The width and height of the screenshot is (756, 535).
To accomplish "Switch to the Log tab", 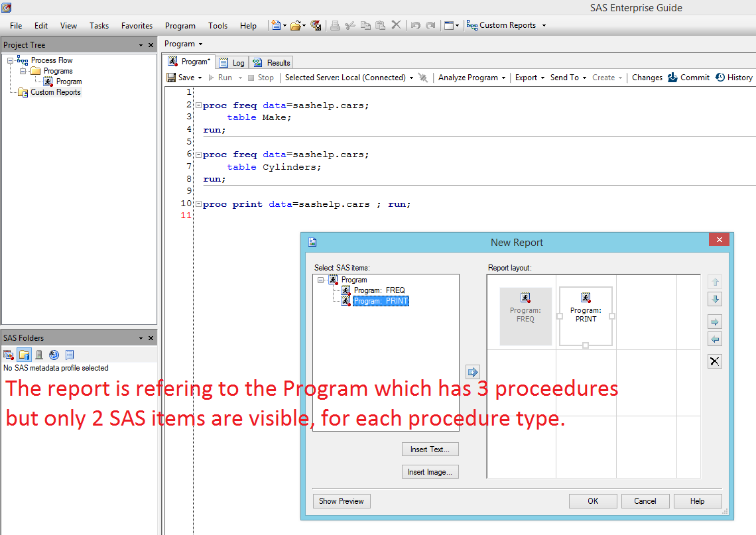I will (232, 62).
